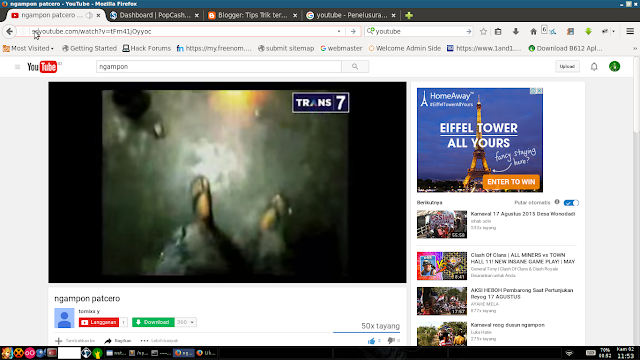
Task: Open the Most Visited bookmarks dropdown
Action: pyautogui.click(x=28, y=48)
